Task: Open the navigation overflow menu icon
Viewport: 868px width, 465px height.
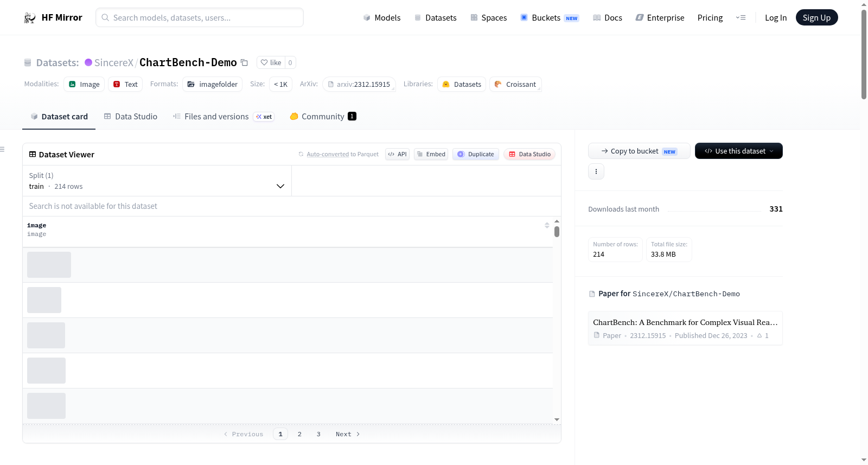Action: click(741, 18)
